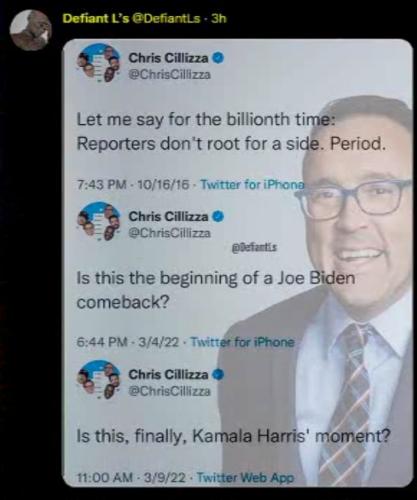Click verified badge on first Cillizza tweet
Screen dimensions: 417x500
218,58
